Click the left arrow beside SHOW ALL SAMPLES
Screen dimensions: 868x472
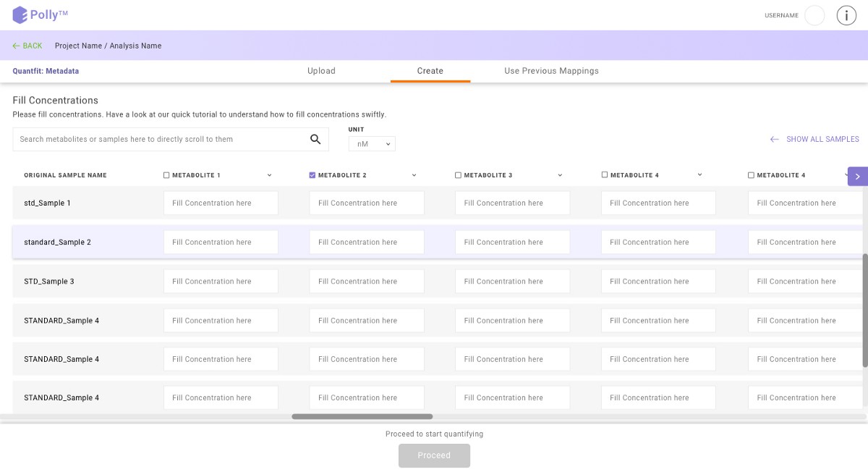tap(774, 139)
